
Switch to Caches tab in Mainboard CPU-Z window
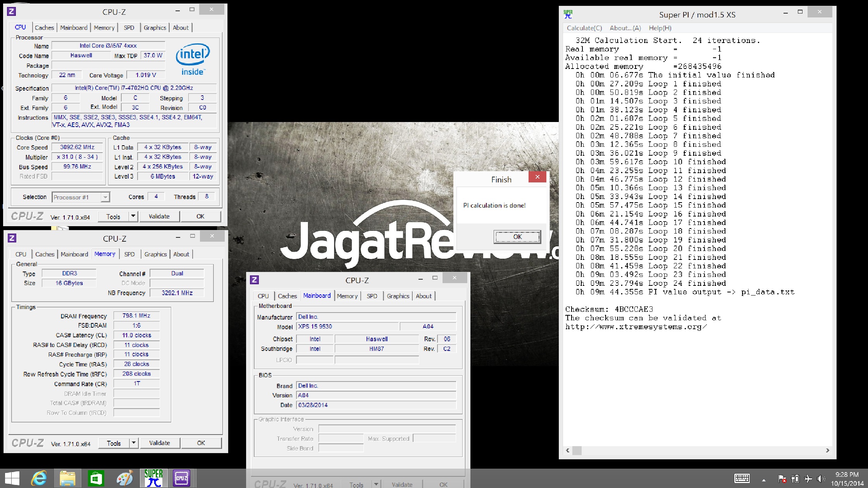pos(287,296)
